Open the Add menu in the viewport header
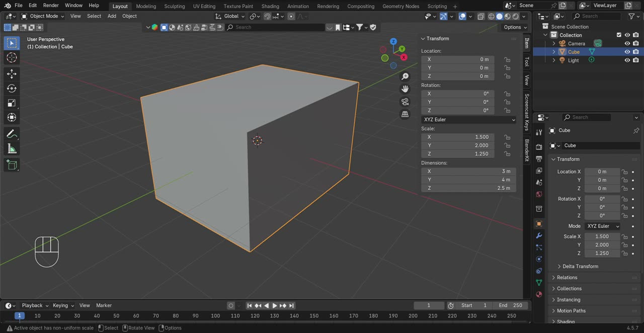This screenshot has height=333, width=644. coord(112,16)
